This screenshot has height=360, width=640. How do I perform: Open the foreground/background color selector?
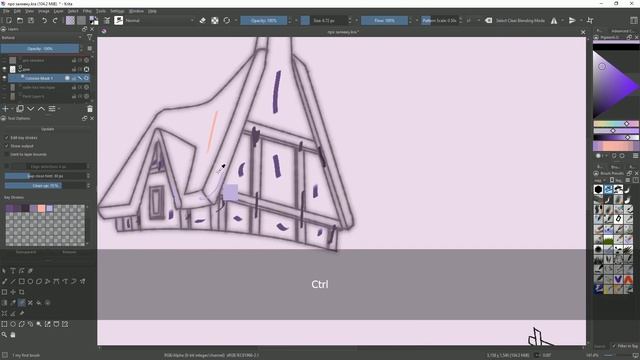(94, 20)
